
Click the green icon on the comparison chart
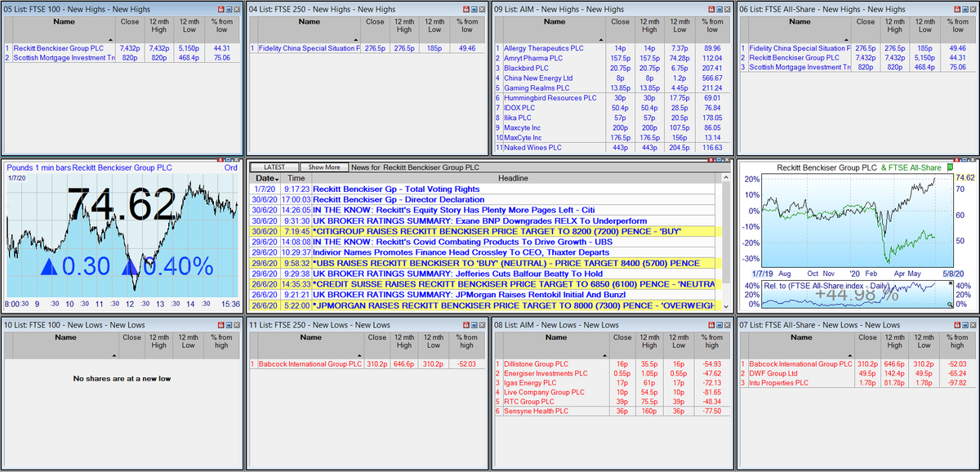click(950, 167)
